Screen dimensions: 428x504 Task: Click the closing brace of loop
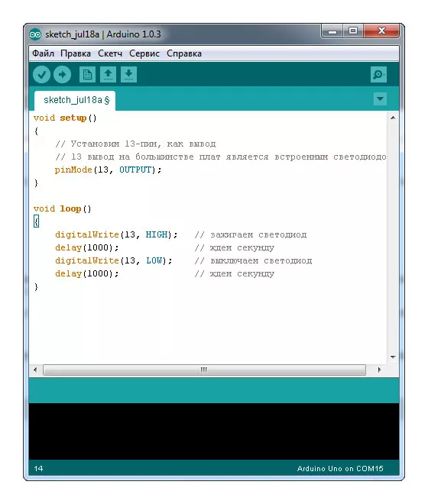point(36,286)
